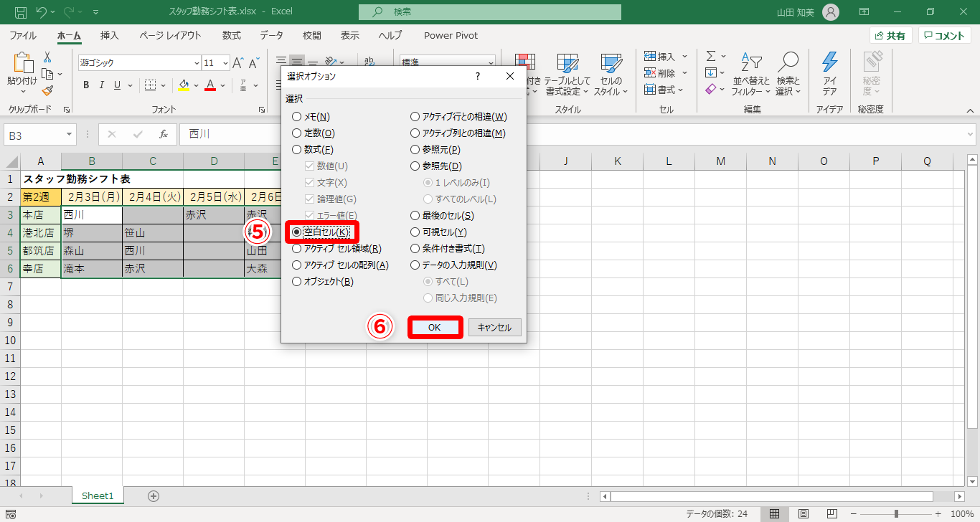This screenshot has height=522, width=980.
Task: Select the format painter brush
Action: coord(47,90)
